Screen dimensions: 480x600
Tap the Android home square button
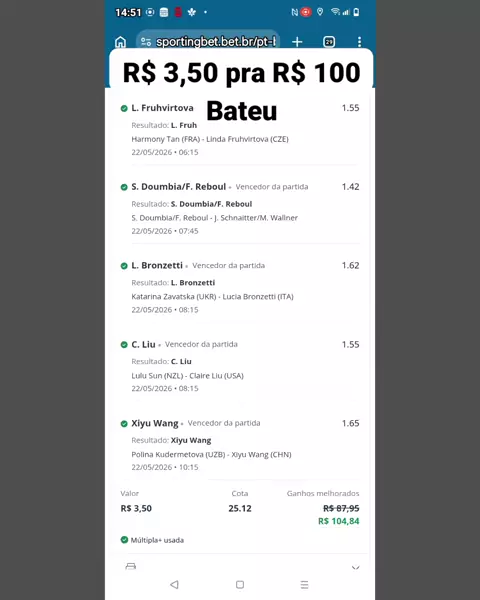click(240, 584)
